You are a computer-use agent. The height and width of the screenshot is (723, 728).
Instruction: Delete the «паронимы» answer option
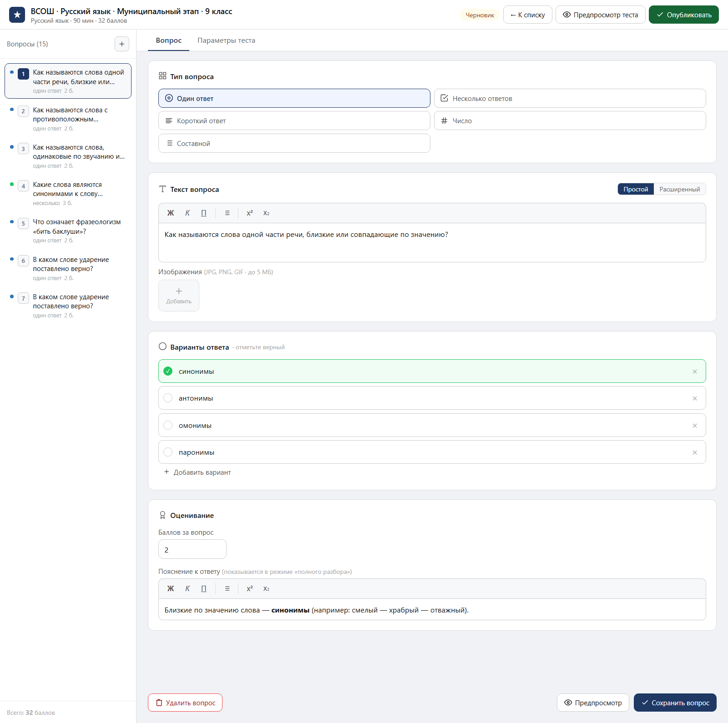[695, 452]
